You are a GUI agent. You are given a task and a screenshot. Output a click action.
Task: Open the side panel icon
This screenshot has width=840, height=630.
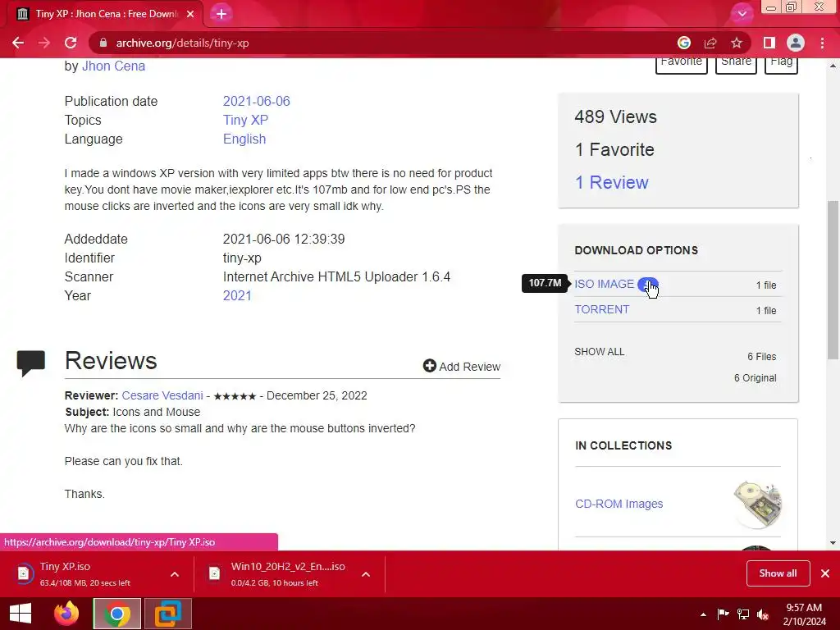point(769,43)
